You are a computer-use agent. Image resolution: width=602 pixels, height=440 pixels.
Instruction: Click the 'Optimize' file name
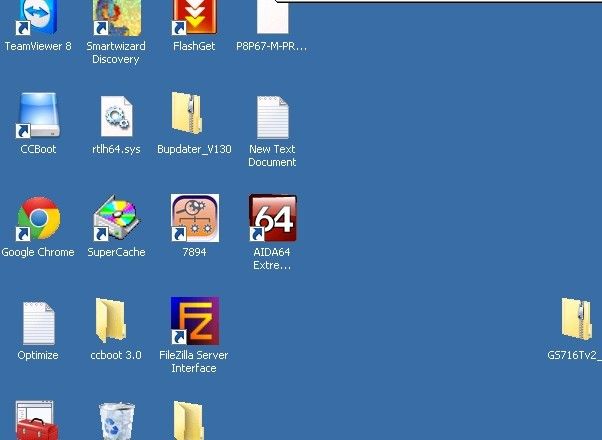38,355
